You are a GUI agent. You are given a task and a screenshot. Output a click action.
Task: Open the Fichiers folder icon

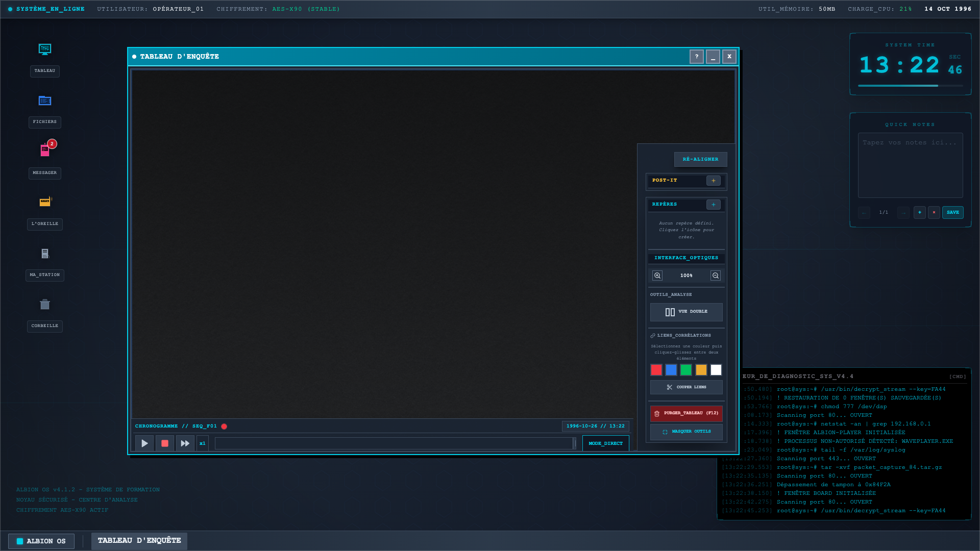click(45, 101)
